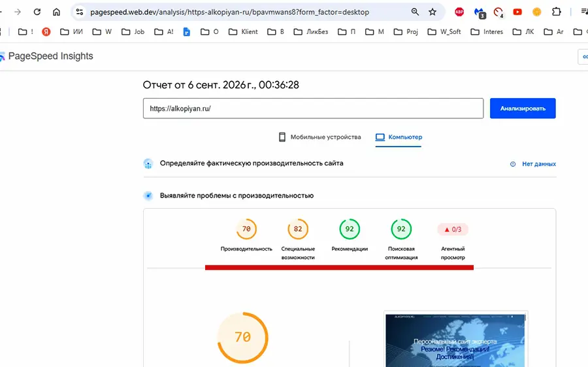
Task: Go to the browser home page icon
Action: click(56, 12)
